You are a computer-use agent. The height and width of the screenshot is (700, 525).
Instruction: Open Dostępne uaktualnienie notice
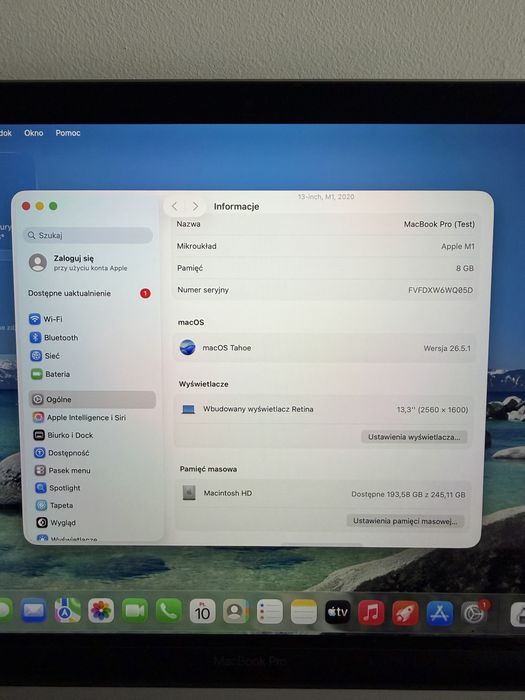tap(89, 293)
